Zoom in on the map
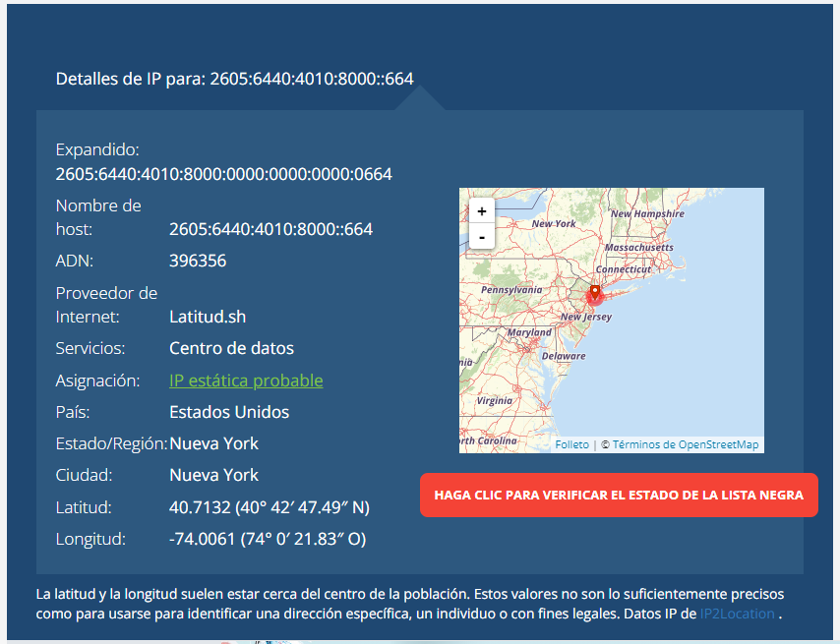The width and height of the screenshot is (840, 644). pyautogui.click(x=481, y=211)
